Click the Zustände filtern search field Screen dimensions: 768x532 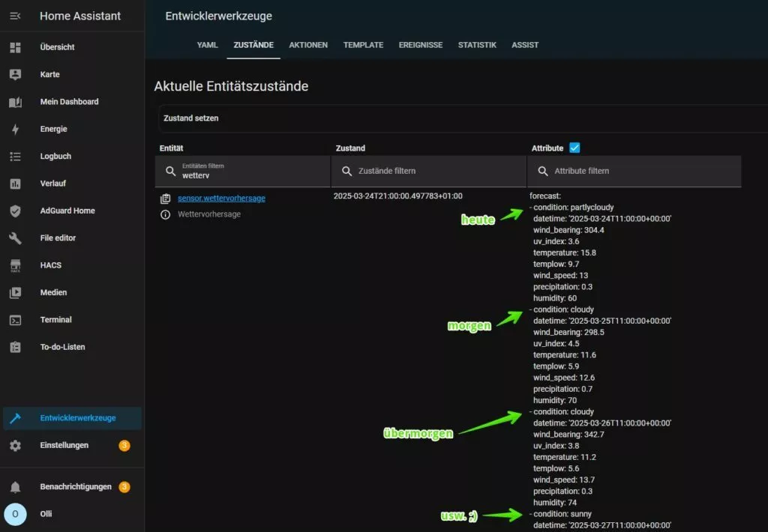point(435,171)
